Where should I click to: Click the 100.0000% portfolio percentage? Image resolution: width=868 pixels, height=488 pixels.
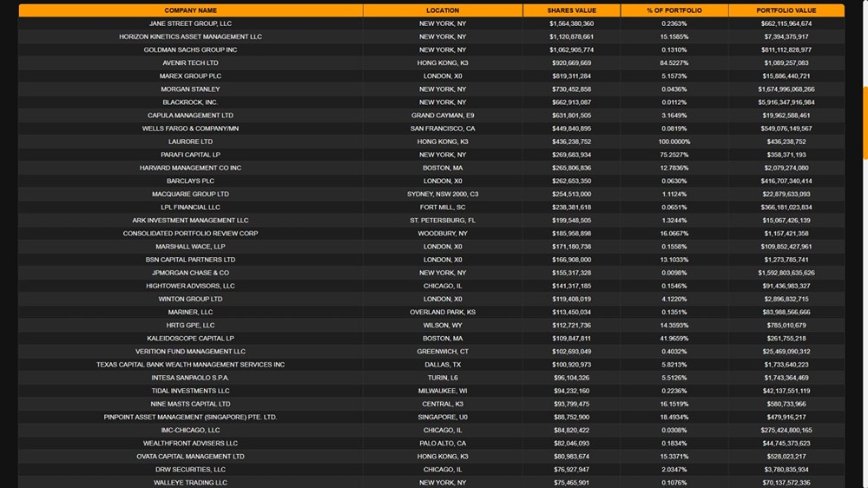coord(674,142)
